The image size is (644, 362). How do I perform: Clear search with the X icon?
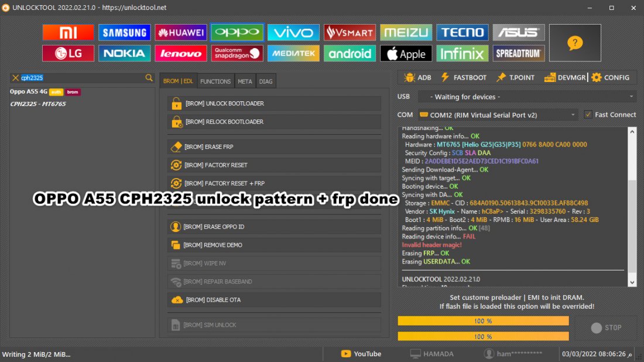coord(15,78)
